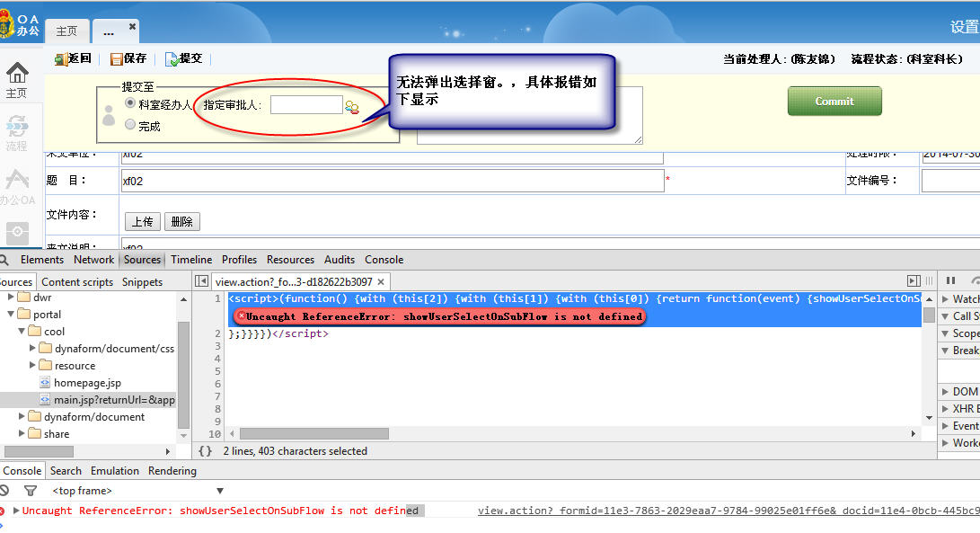The image size is (980, 533).
Task: Pause script execution in the debugger
Action: tap(950, 281)
